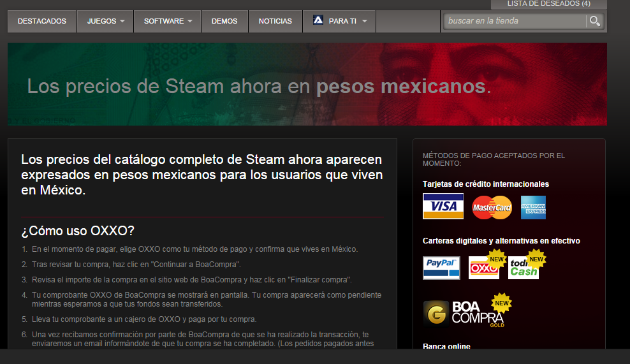Screen dimensions: 630x364
Task: Focus the 'buscar en la tienda' search field
Action: click(x=514, y=21)
